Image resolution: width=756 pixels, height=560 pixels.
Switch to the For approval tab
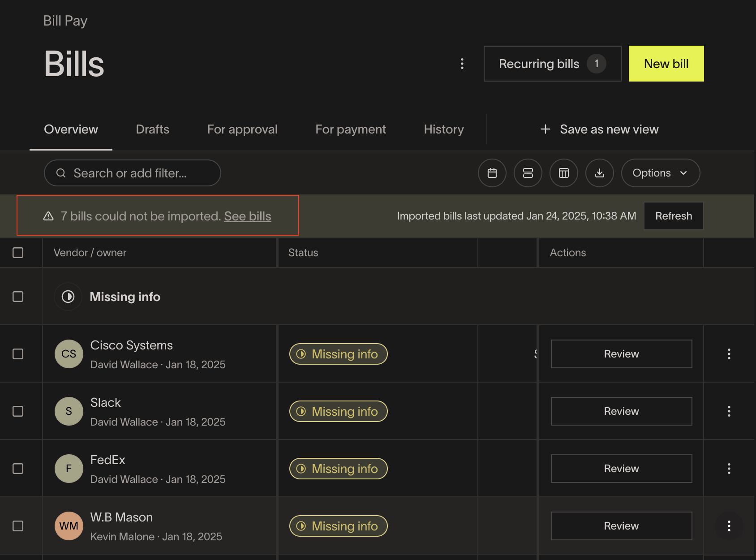(x=242, y=129)
